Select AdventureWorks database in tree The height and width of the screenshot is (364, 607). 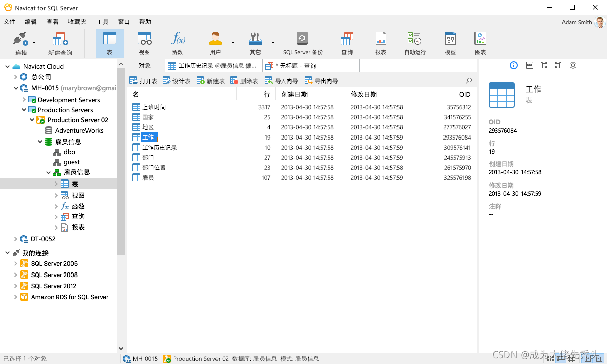pos(74,130)
